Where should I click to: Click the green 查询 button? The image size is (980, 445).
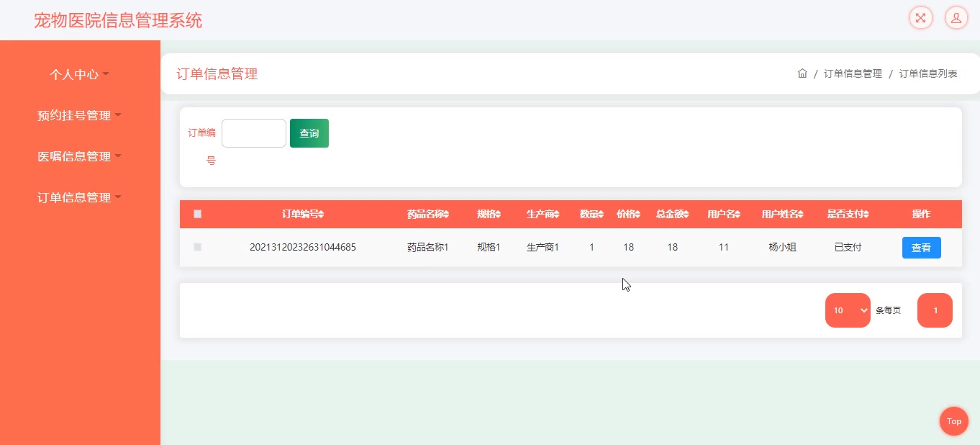click(309, 133)
